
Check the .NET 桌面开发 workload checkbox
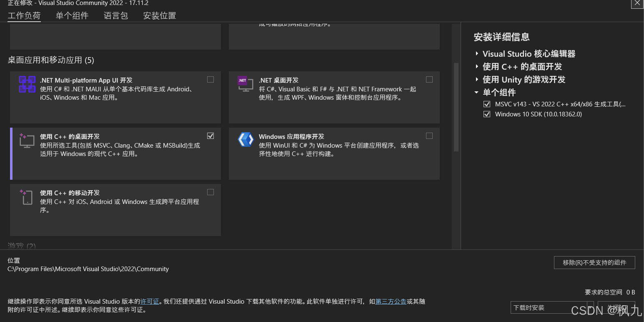click(x=429, y=79)
